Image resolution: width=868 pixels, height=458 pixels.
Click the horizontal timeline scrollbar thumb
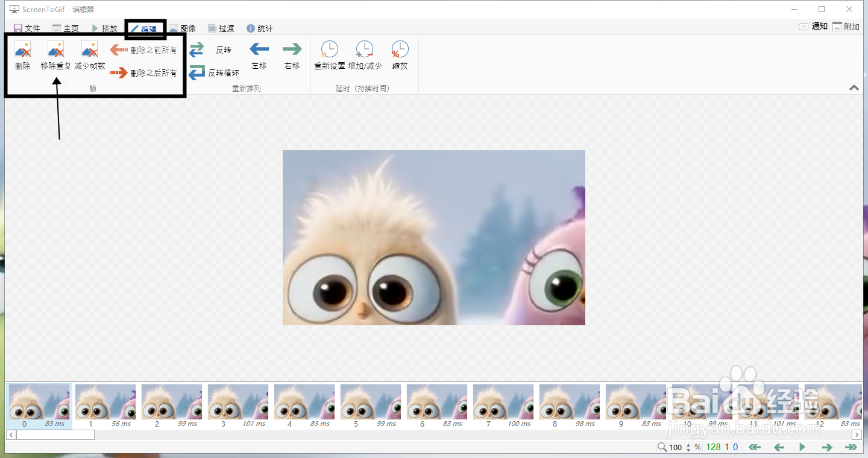55,434
